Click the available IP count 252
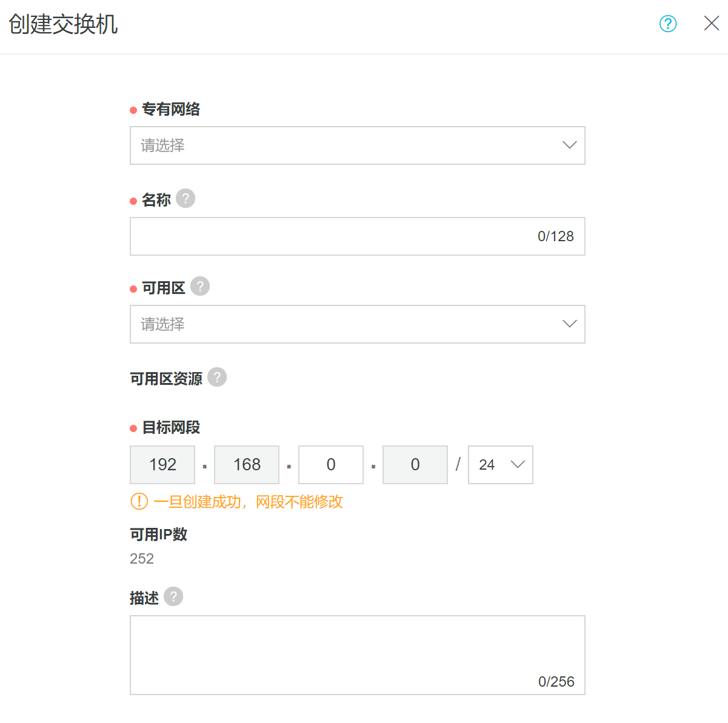728x723 pixels. click(x=142, y=559)
